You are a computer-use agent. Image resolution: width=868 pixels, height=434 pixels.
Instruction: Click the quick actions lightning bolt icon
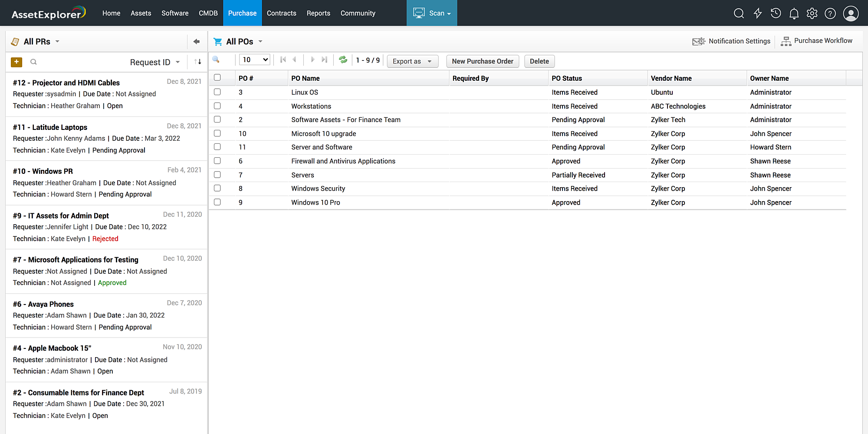pyautogui.click(x=758, y=13)
